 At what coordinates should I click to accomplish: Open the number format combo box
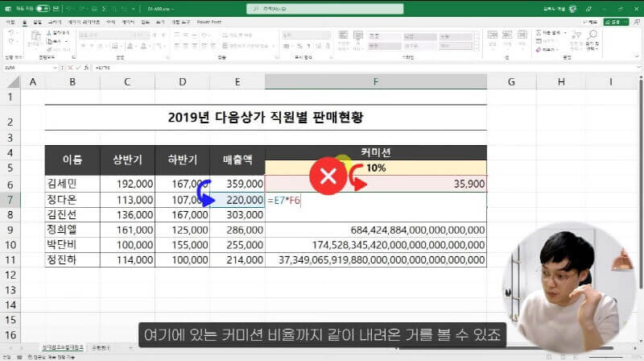[x=307, y=35]
